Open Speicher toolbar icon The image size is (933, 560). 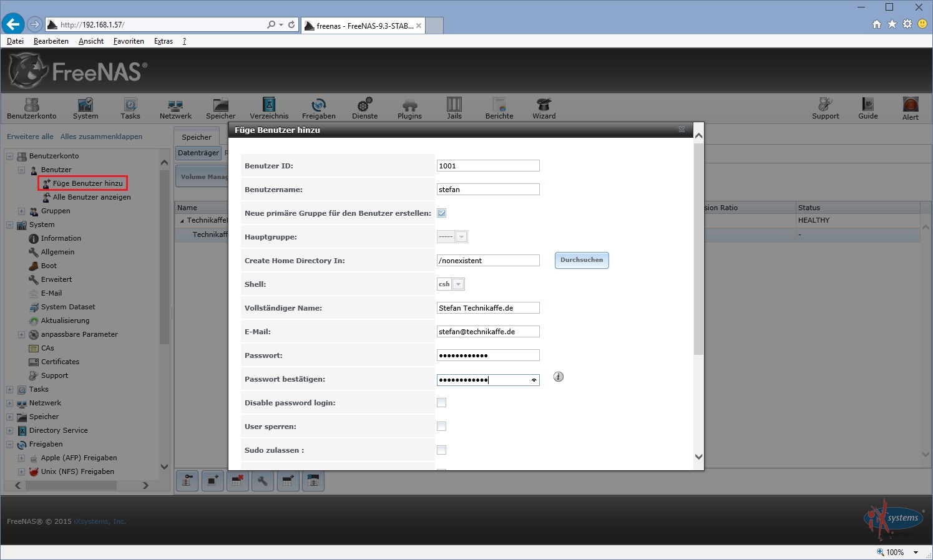[x=221, y=108]
